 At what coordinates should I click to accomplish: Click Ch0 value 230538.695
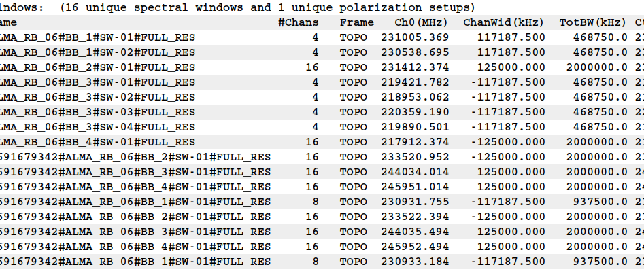click(x=415, y=52)
